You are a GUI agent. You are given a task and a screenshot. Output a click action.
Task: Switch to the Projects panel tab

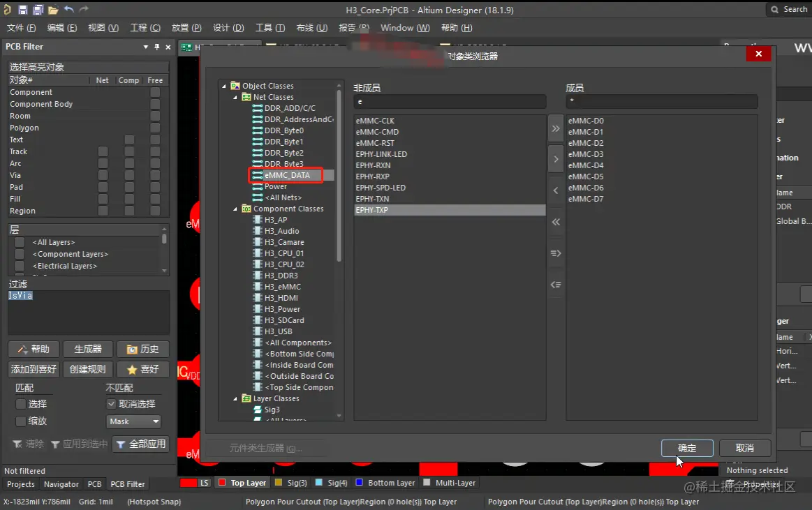coord(21,484)
